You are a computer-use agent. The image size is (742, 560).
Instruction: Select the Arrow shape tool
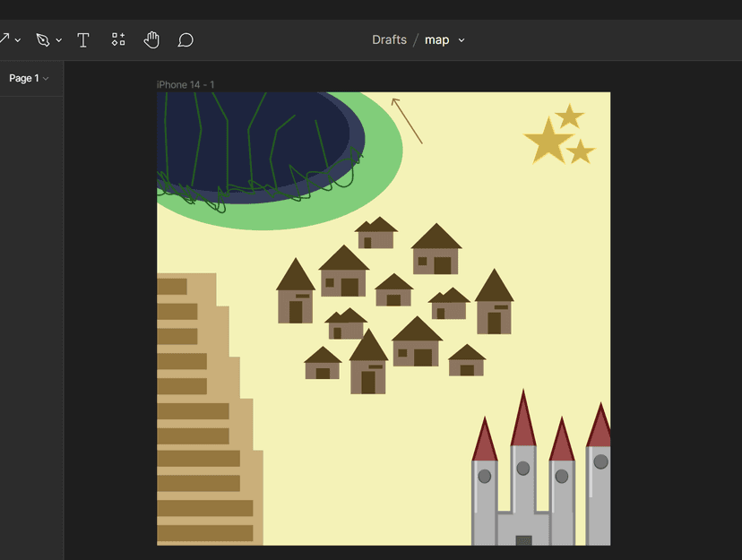click(x=4, y=39)
